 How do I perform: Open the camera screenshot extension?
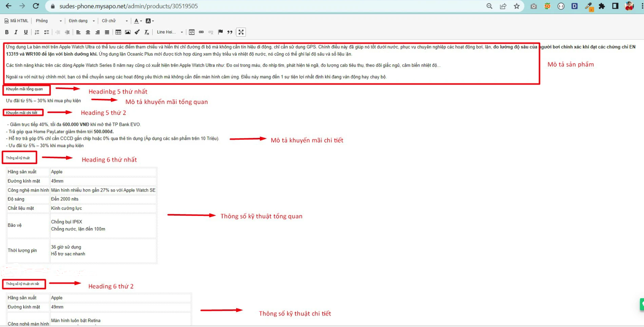click(x=534, y=6)
